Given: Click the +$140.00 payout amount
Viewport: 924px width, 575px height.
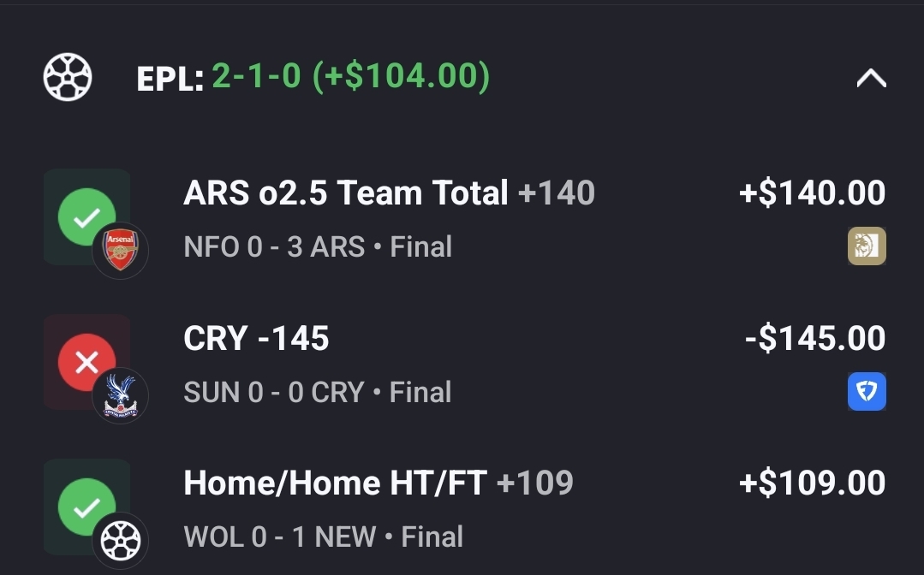Looking at the screenshot, I should (x=812, y=193).
